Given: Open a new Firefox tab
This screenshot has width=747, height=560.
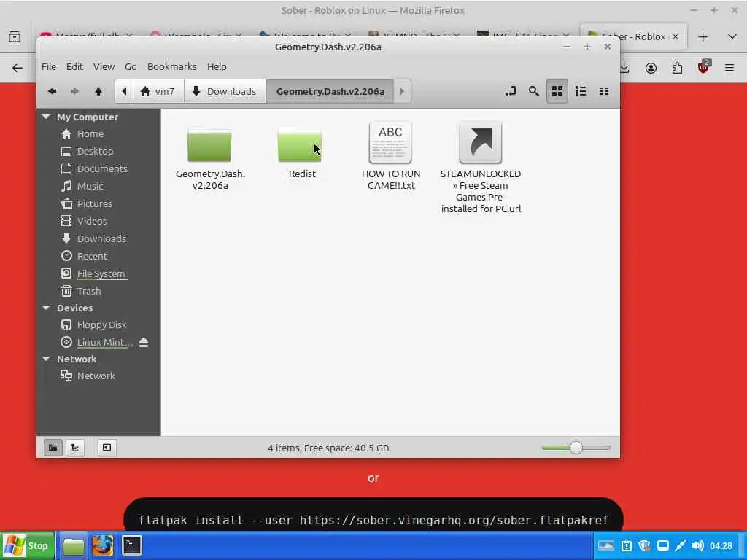Looking at the screenshot, I should (x=703, y=36).
